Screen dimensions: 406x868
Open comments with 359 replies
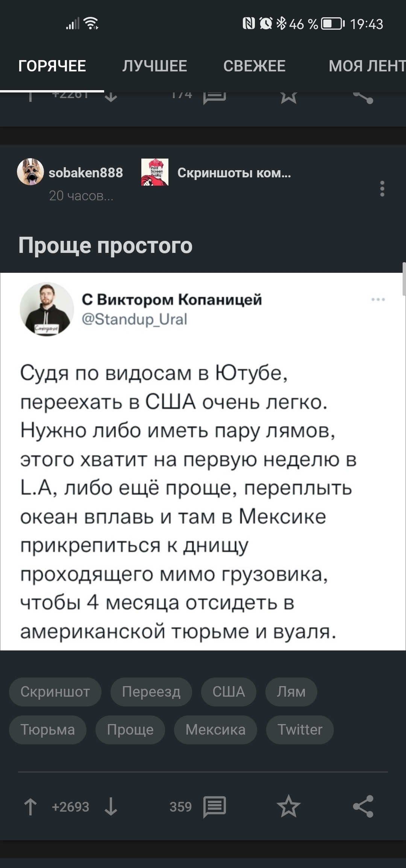tap(214, 807)
